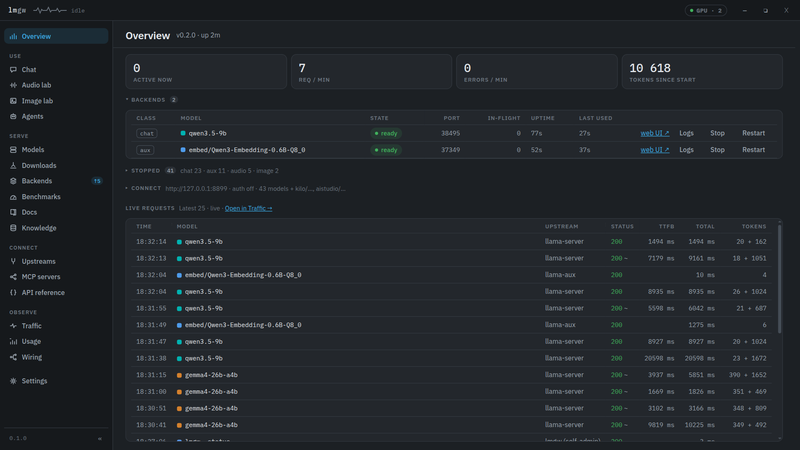The width and height of the screenshot is (800, 450).
Task: Open Audio lab page
Action: point(56,85)
